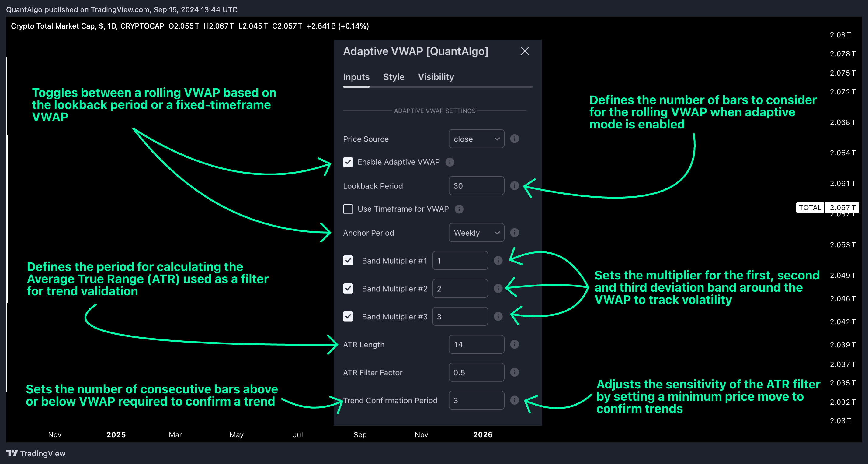Viewport: 868px width, 464px height.
Task: Switch to the Visibility tab
Action: (436, 77)
